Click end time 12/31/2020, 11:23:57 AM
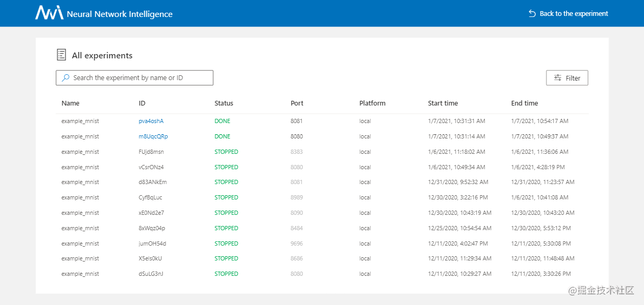644x305 pixels. click(543, 182)
